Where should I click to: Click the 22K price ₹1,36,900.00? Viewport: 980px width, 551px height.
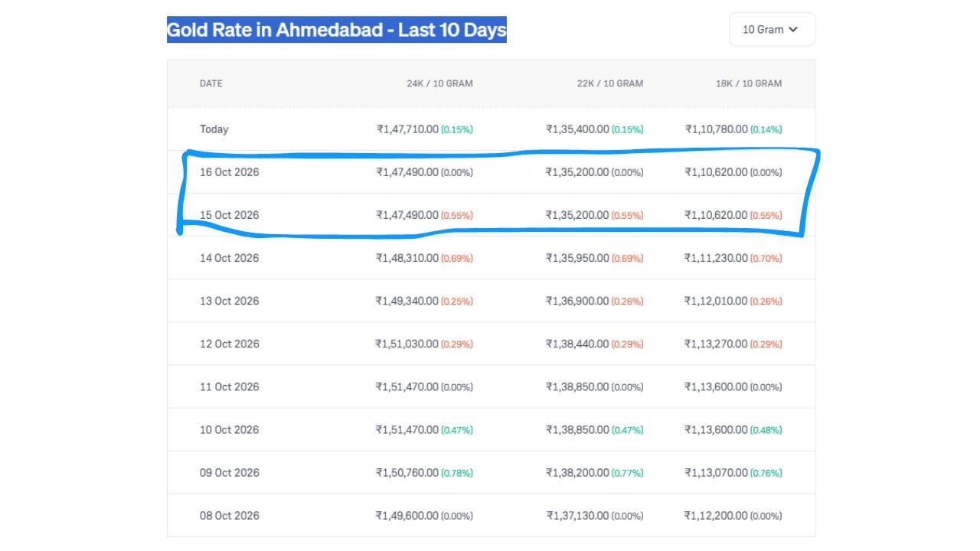pyautogui.click(x=577, y=301)
